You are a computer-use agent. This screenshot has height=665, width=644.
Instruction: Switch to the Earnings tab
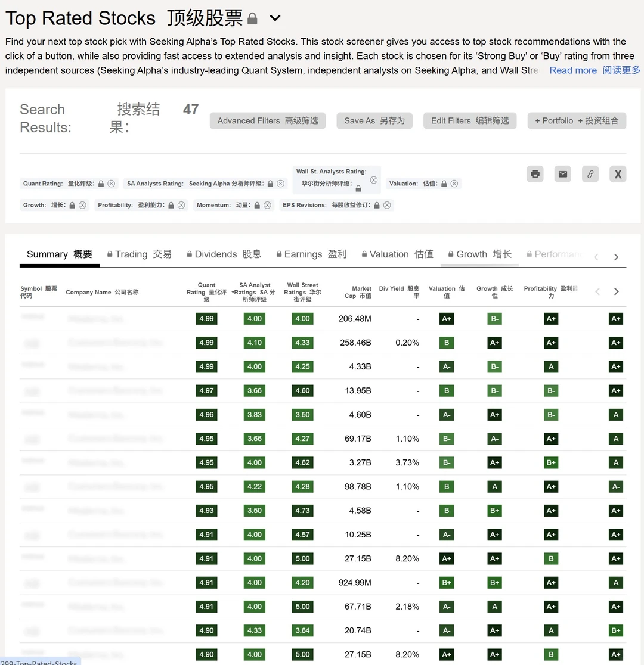(312, 254)
